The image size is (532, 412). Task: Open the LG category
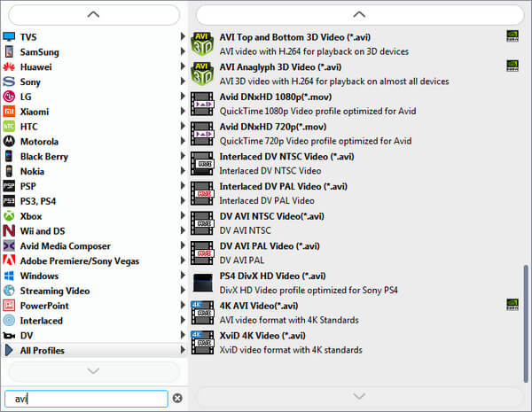pos(94,97)
